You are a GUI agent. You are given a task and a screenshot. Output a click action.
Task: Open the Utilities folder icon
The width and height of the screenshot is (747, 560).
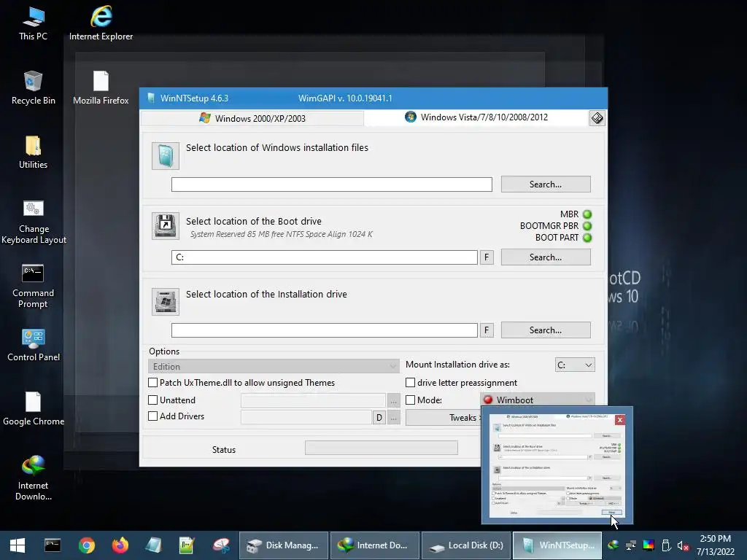tap(33, 152)
